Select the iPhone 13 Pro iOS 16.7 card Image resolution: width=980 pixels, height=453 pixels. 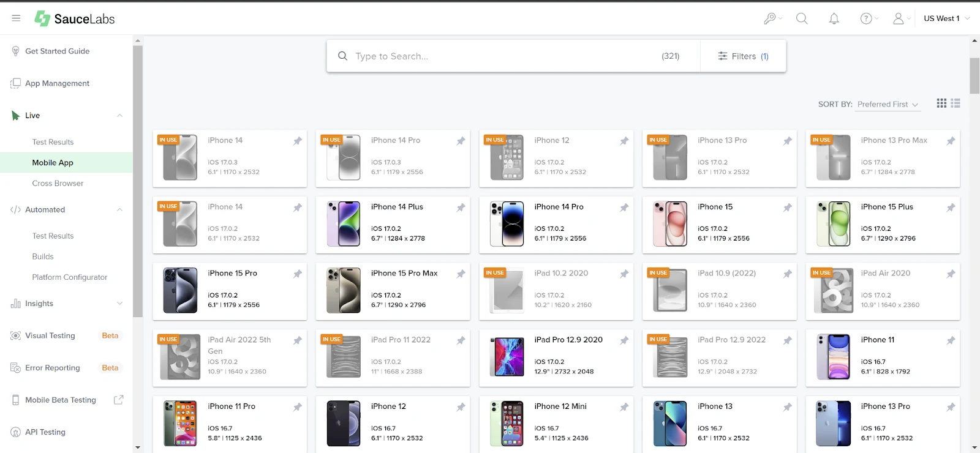pyautogui.click(x=883, y=424)
